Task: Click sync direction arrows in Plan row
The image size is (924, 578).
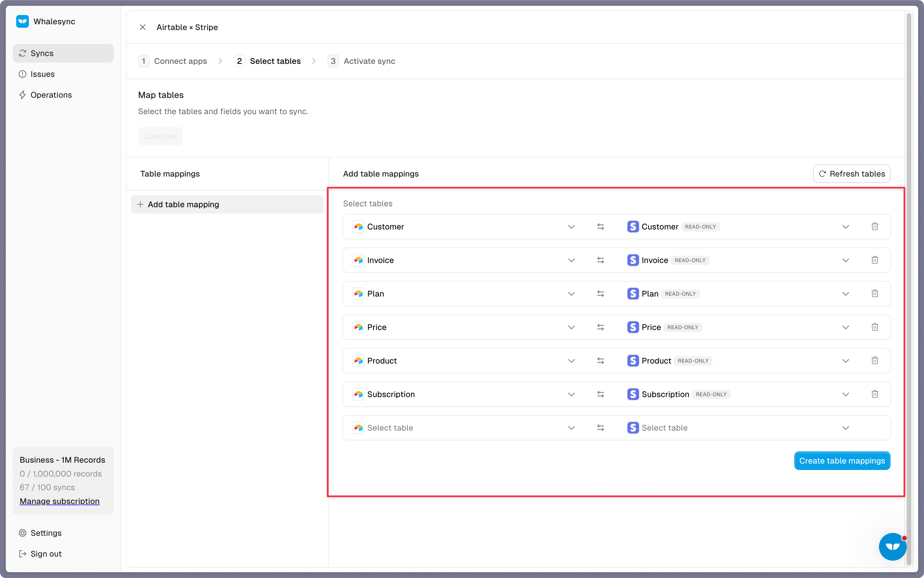Action: point(601,294)
